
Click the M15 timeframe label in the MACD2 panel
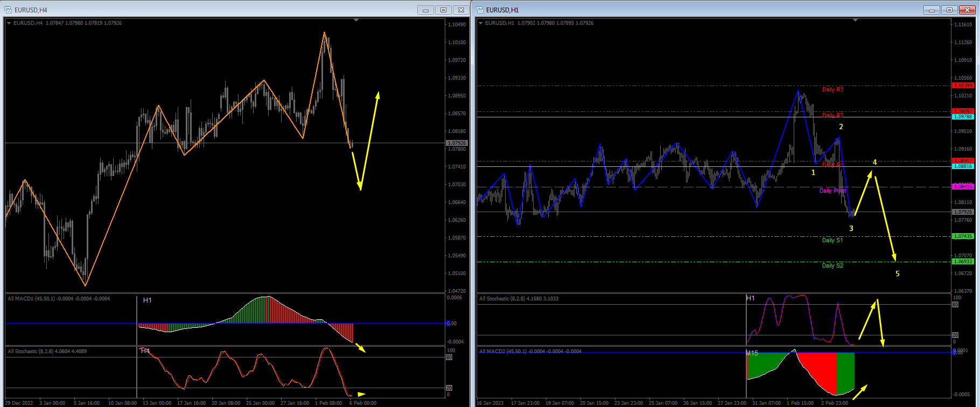click(x=752, y=353)
